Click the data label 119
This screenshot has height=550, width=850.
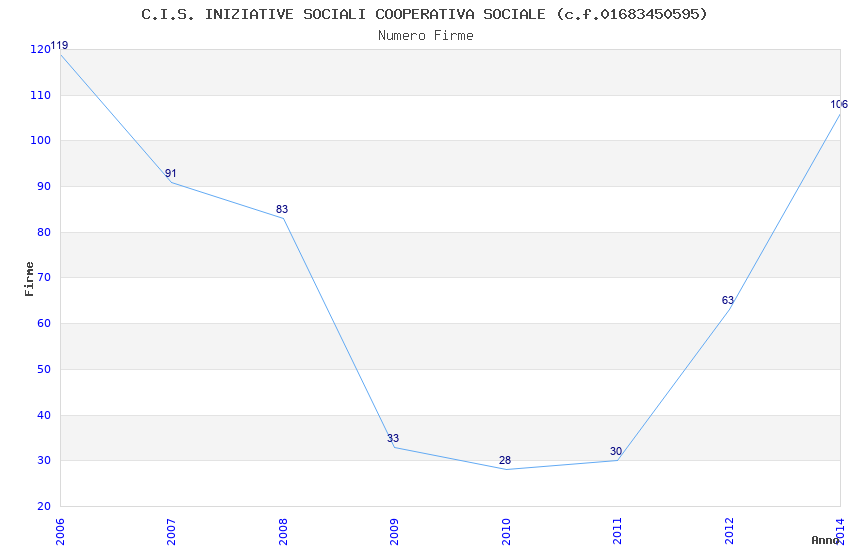coord(59,46)
